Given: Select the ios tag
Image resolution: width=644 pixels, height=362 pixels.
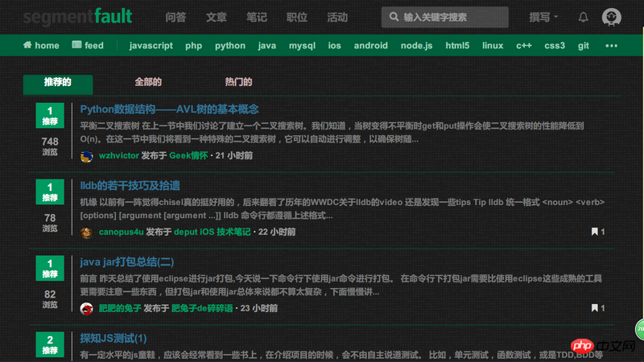Looking at the screenshot, I should (x=334, y=46).
